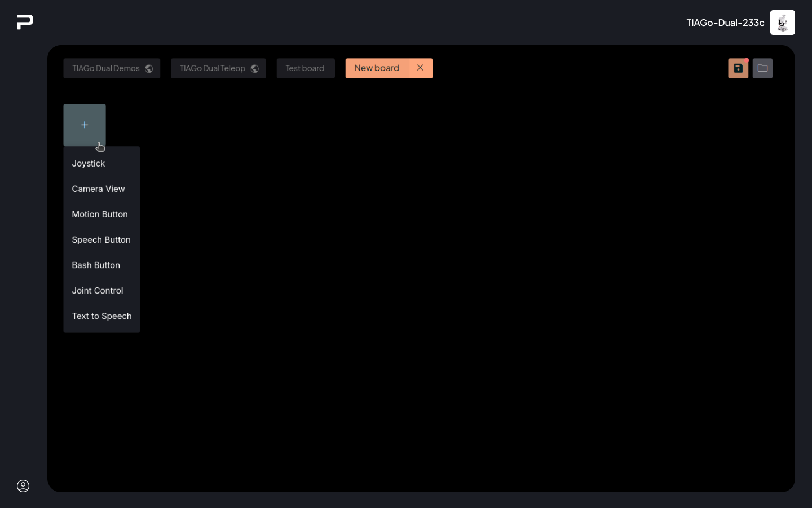Click the TIAGo robot avatar thumbnail
812x508 pixels.
782,23
